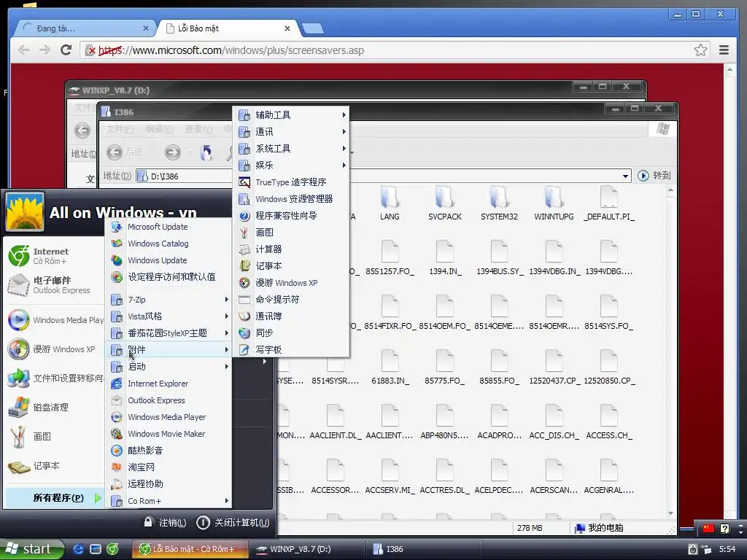The height and width of the screenshot is (560, 747).
Task: Expand the 7-Zip program group
Action: point(169,300)
